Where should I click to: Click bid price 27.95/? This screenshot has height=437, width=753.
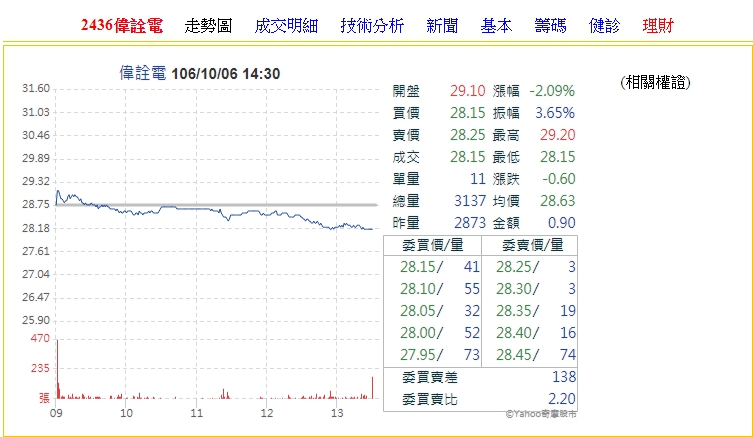pyautogui.click(x=422, y=355)
